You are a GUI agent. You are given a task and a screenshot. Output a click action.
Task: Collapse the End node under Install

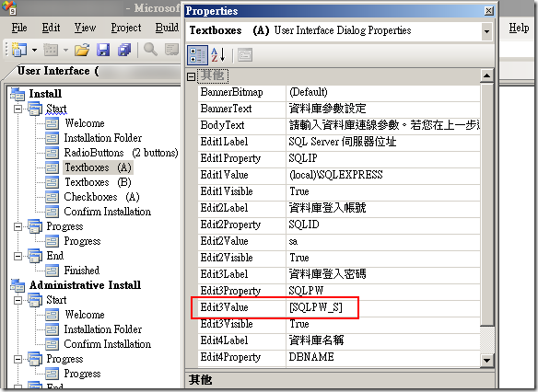(x=18, y=256)
